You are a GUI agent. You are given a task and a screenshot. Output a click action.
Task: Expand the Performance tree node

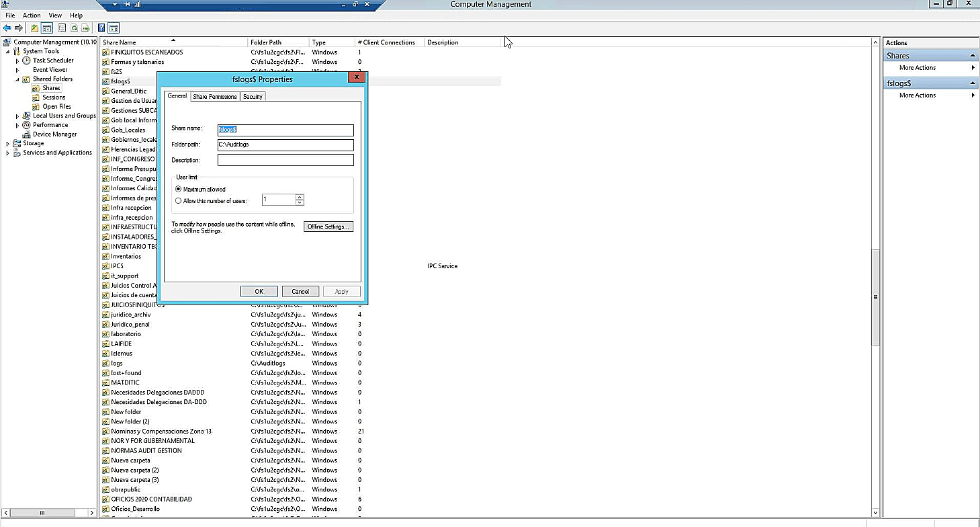pyautogui.click(x=17, y=125)
